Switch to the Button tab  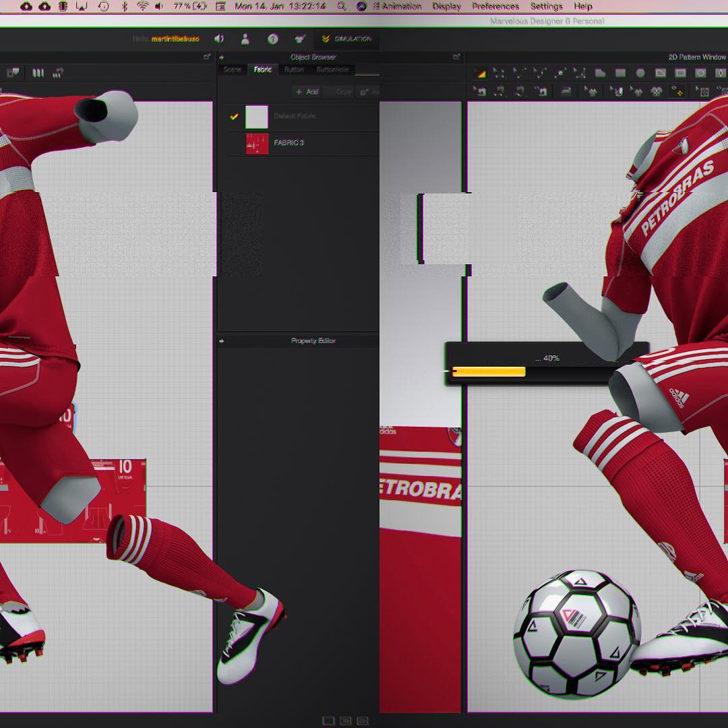(x=293, y=69)
